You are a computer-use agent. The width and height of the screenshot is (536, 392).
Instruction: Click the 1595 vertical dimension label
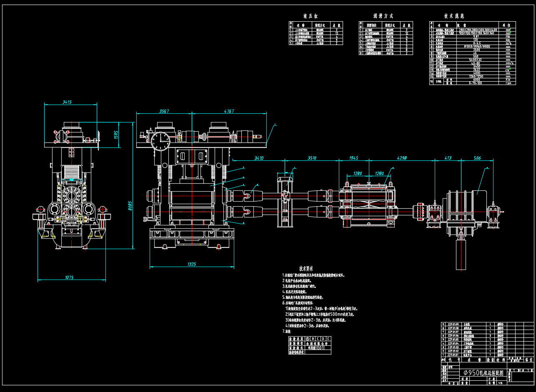(x=116, y=135)
